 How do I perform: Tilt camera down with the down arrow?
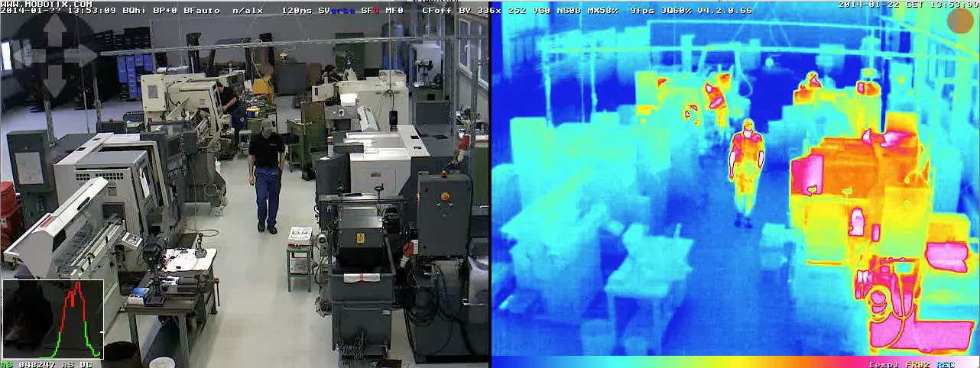coord(55,81)
